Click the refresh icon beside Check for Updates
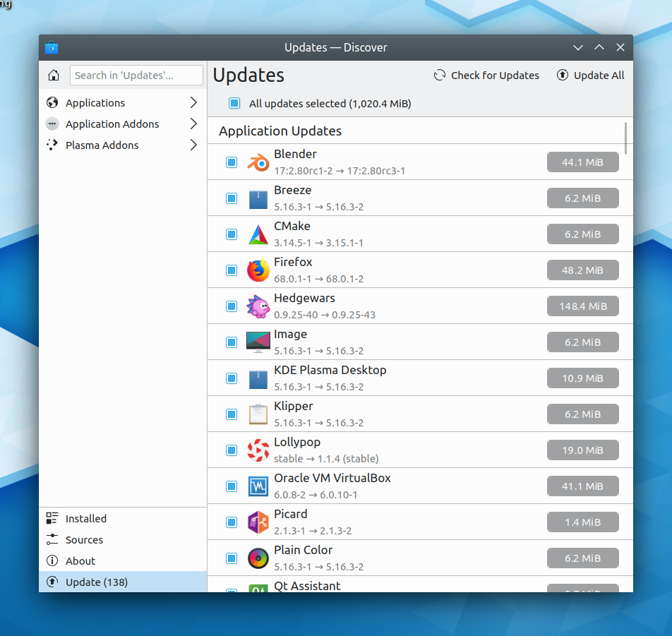Viewport: 672px width, 636px height. (x=440, y=76)
